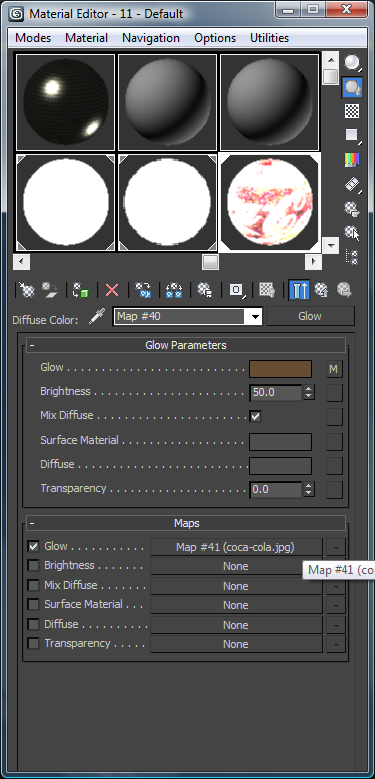Click the Video Color Check icon

[352, 159]
